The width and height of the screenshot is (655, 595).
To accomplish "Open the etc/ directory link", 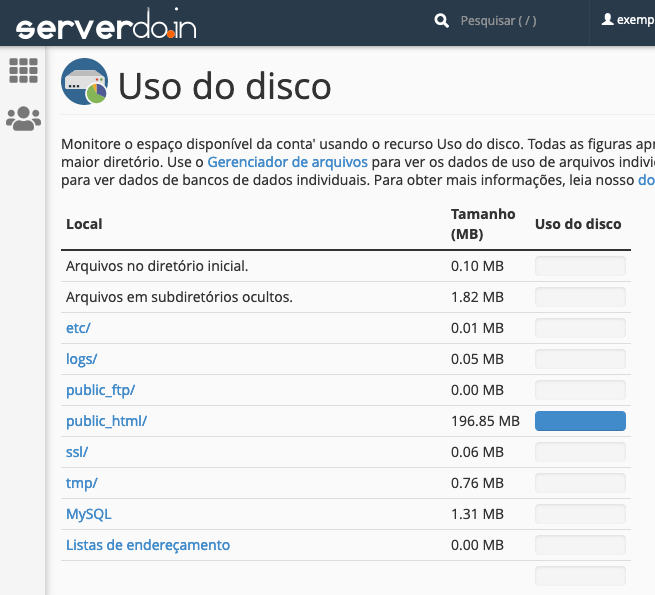I will [x=78, y=328].
